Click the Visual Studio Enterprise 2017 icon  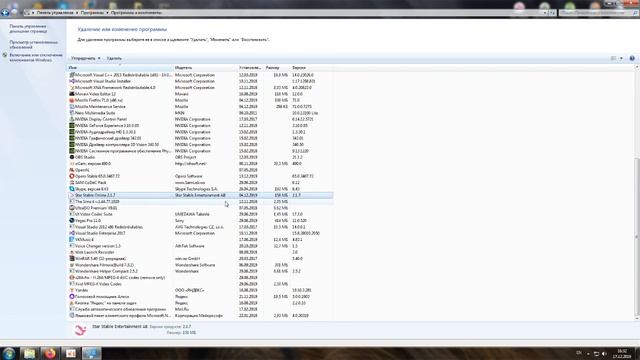pos(72,233)
